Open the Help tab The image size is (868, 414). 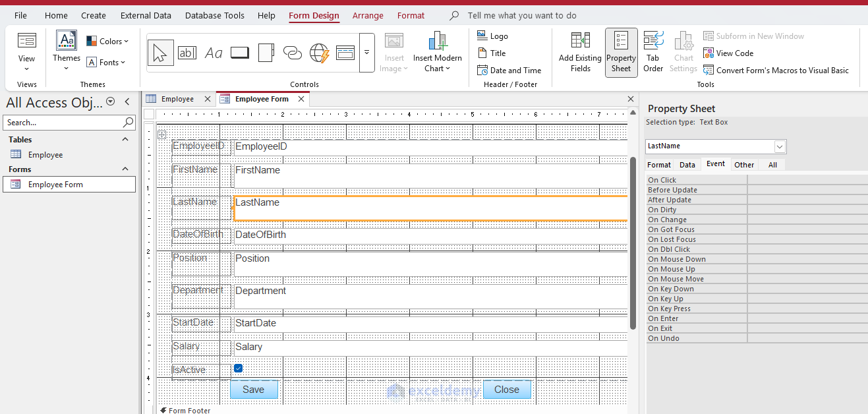click(267, 15)
